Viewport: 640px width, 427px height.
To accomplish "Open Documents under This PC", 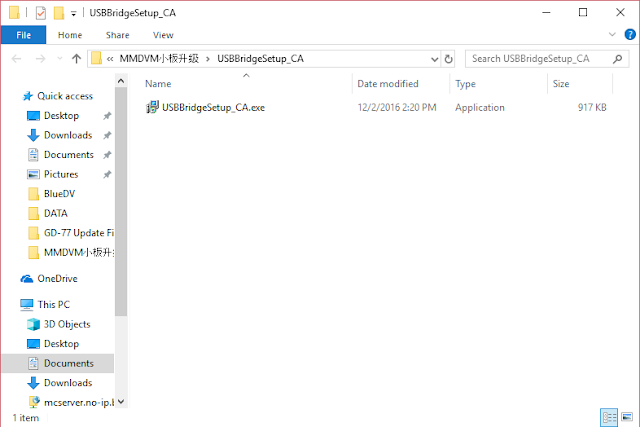I will 69,363.
